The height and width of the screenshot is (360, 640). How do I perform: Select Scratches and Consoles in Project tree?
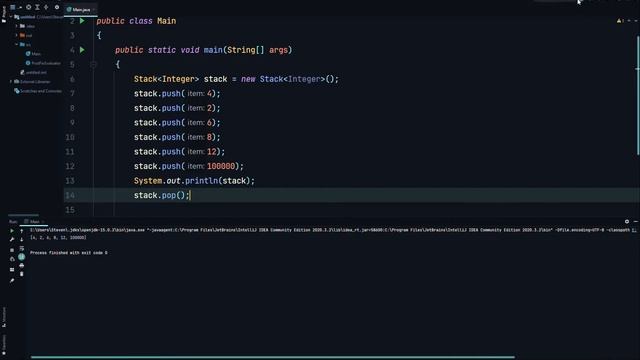point(38,91)
